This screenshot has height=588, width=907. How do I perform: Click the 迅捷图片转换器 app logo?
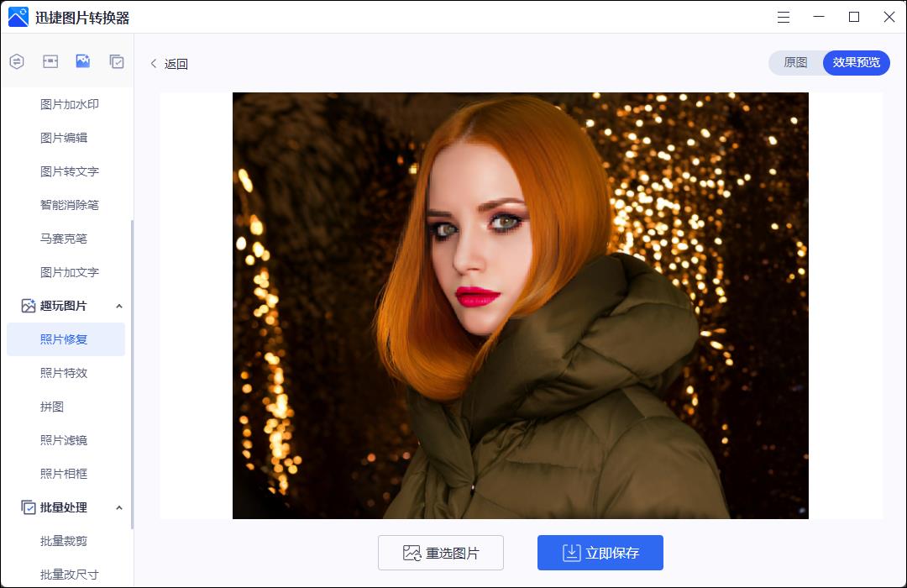point(18,18)
